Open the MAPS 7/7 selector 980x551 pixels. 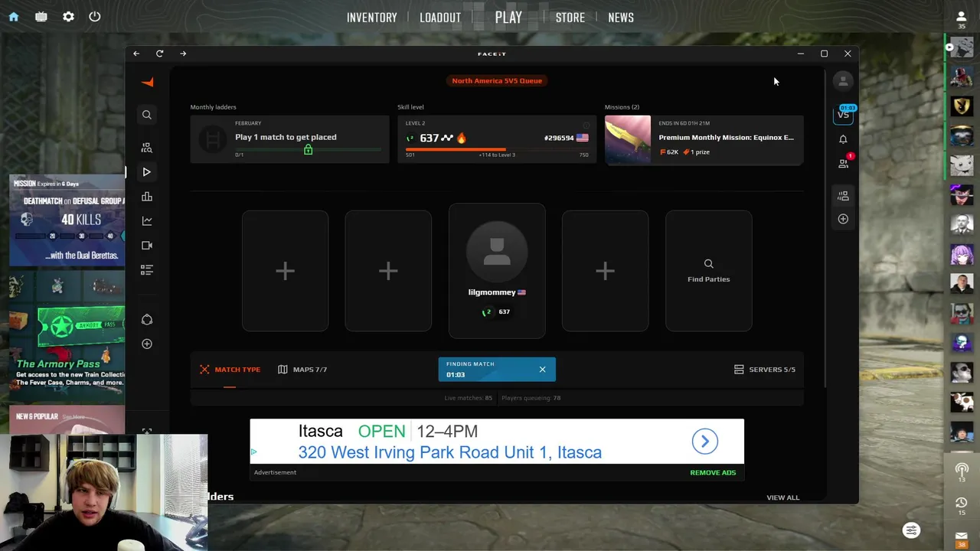[x=302, y=370]
